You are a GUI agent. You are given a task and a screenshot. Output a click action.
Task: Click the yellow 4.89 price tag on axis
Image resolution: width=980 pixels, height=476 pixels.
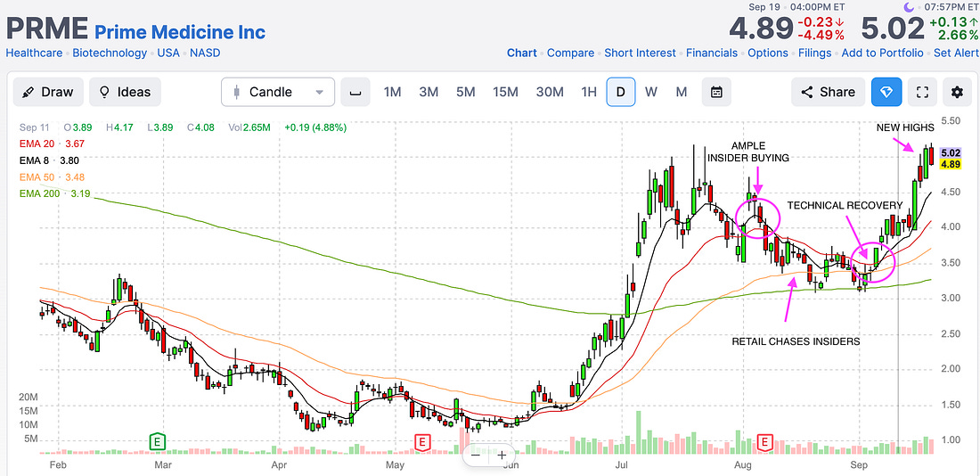(950, 165)
